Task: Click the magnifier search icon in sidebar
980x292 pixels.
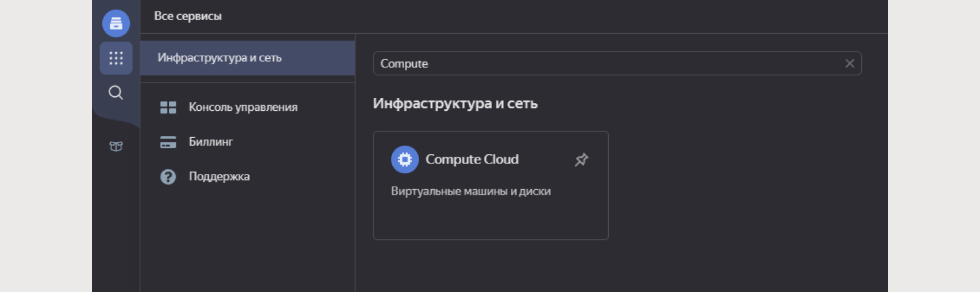Action: (x=116, y=92)
